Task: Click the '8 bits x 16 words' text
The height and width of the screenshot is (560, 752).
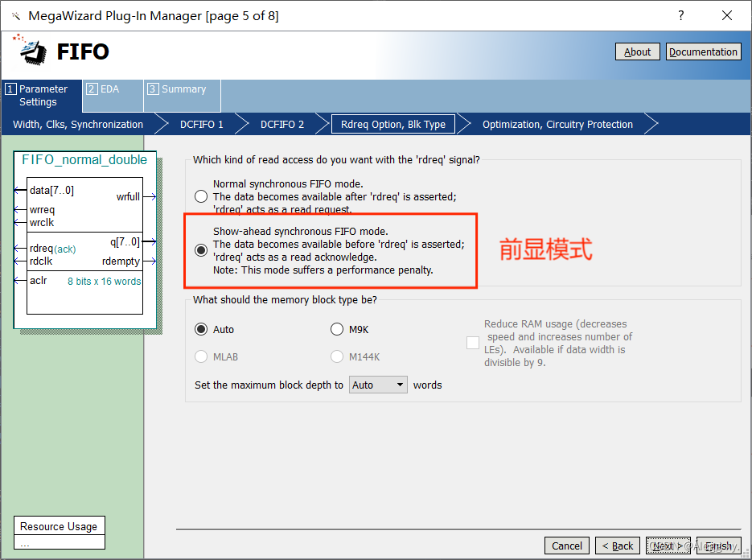Action: [x=104, y=281]
